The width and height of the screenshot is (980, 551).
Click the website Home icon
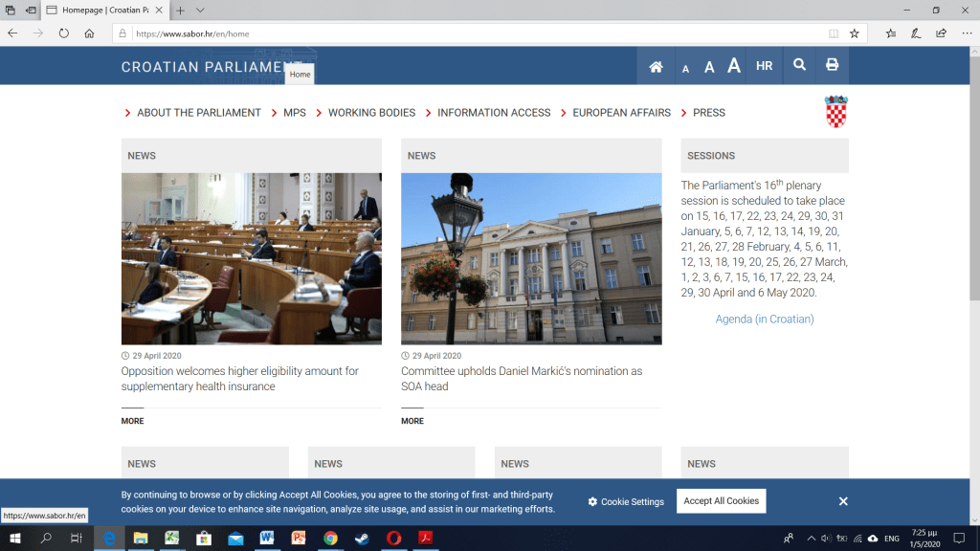coord(656,66)
